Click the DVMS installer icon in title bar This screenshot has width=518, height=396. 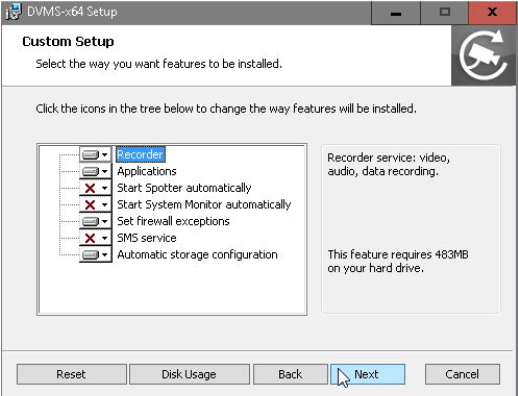pos(13,12)
